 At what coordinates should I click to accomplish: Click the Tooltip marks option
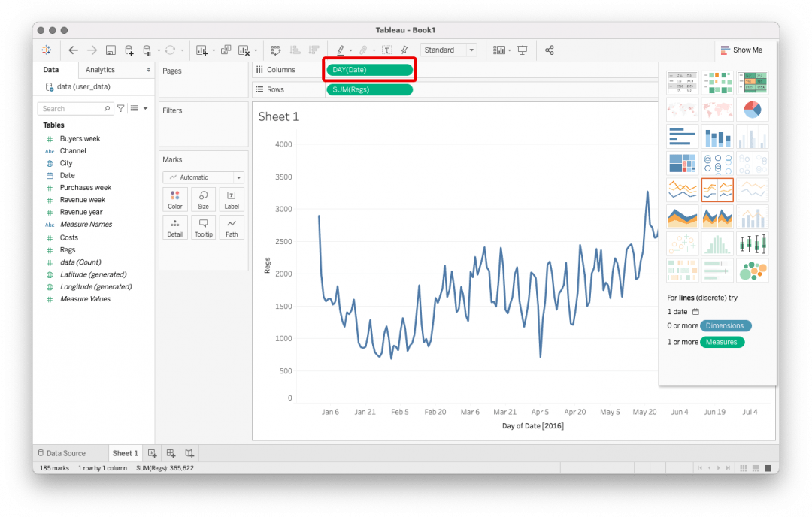(203, 227)
